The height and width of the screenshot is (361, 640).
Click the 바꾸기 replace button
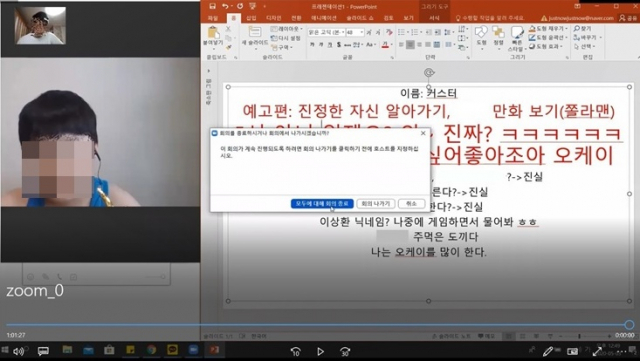pyautogui.click(x=585, y=38)
